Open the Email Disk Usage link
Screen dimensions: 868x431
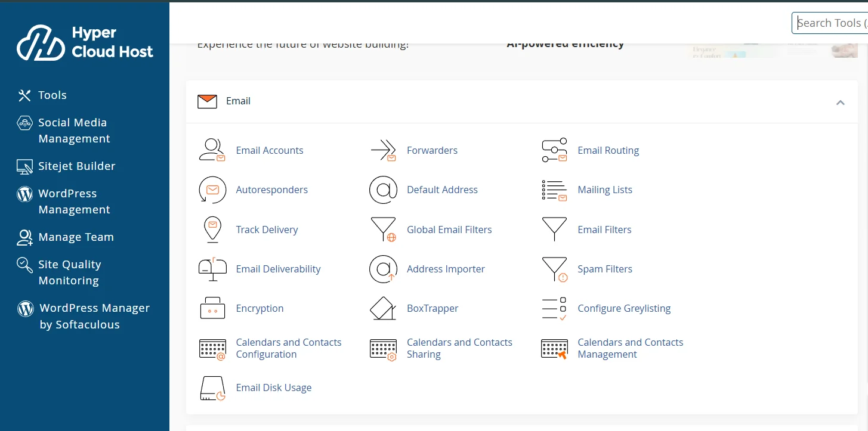coord(274,387)
